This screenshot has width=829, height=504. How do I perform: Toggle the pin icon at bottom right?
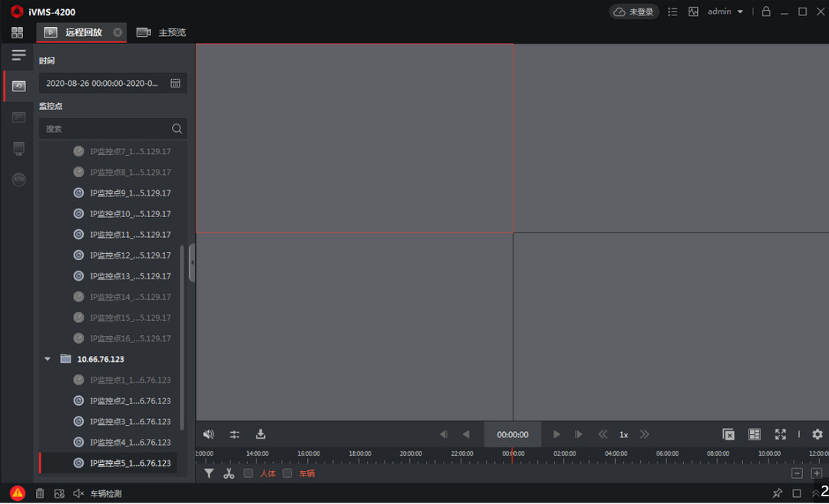(x=777, y=493)
